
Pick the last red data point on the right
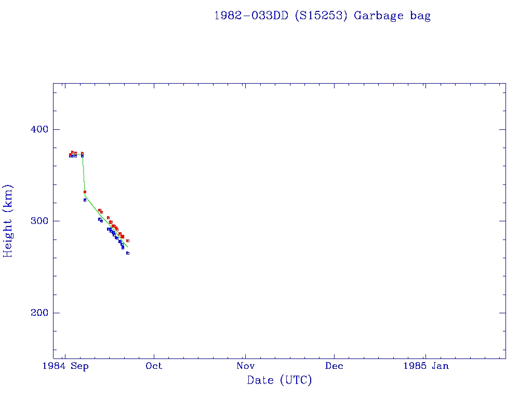click(x=128, y=241)
